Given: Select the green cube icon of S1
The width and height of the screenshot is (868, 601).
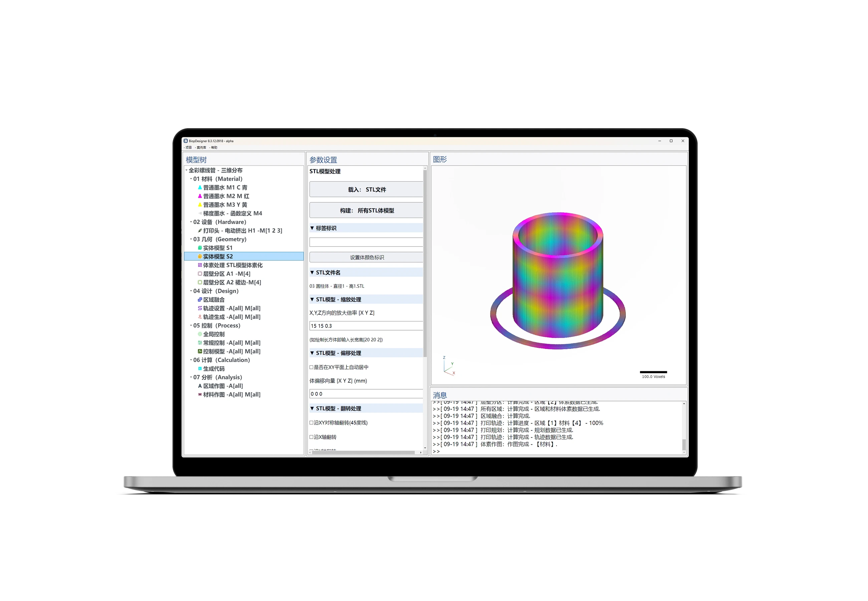Looking at the screenshot, I should point(200,248).
